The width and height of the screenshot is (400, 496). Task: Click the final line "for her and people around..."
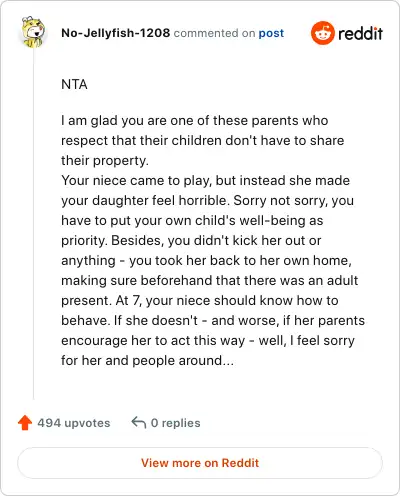(147, 360)
